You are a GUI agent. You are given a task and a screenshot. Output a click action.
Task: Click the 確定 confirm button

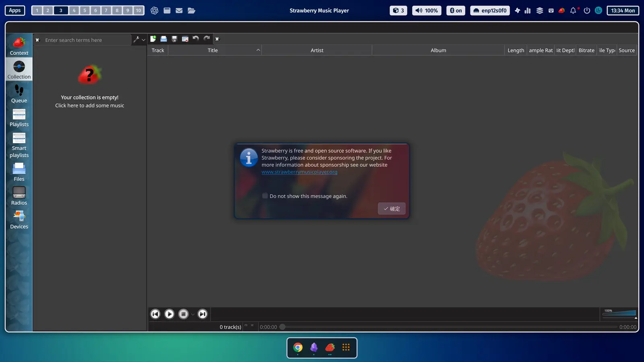pos(392,209)
